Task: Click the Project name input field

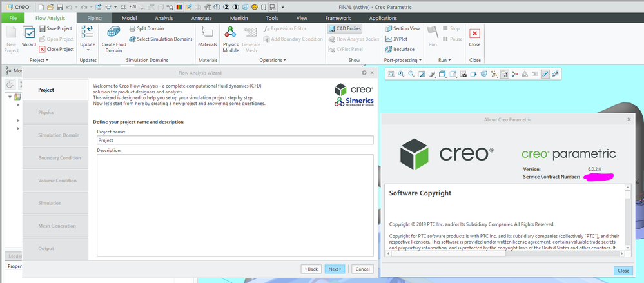Action: (235, 140)
